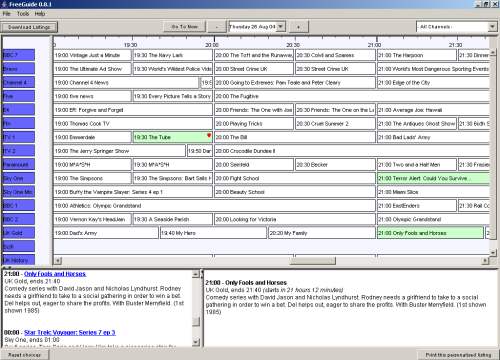500x360 pixels.
Task: Go to next day with plus button
Action: (x=298, y=27)
